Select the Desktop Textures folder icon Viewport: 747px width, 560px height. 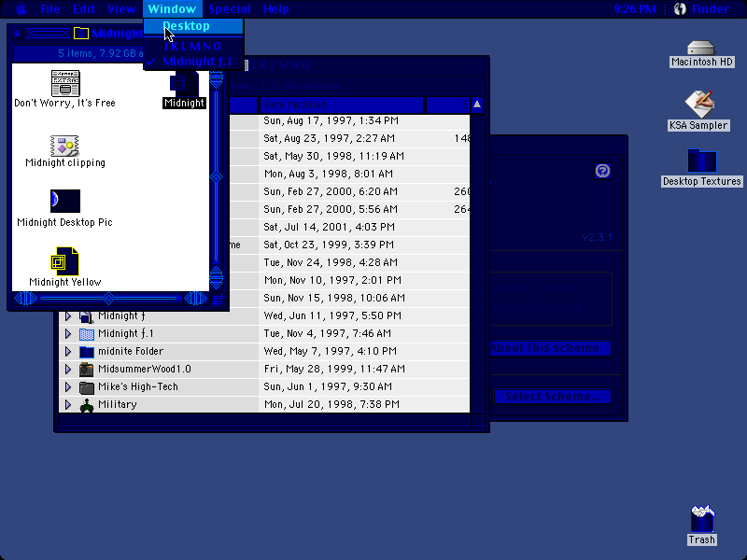(702, 161)
